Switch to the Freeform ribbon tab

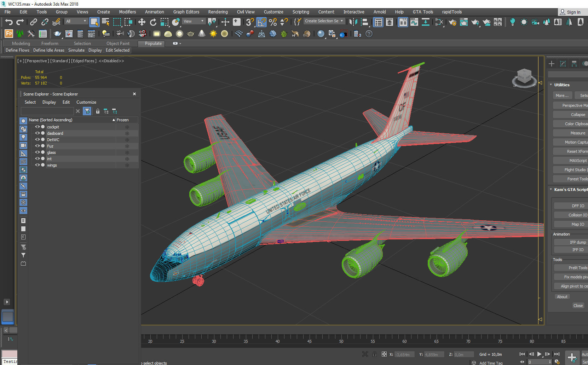[50, 44]
